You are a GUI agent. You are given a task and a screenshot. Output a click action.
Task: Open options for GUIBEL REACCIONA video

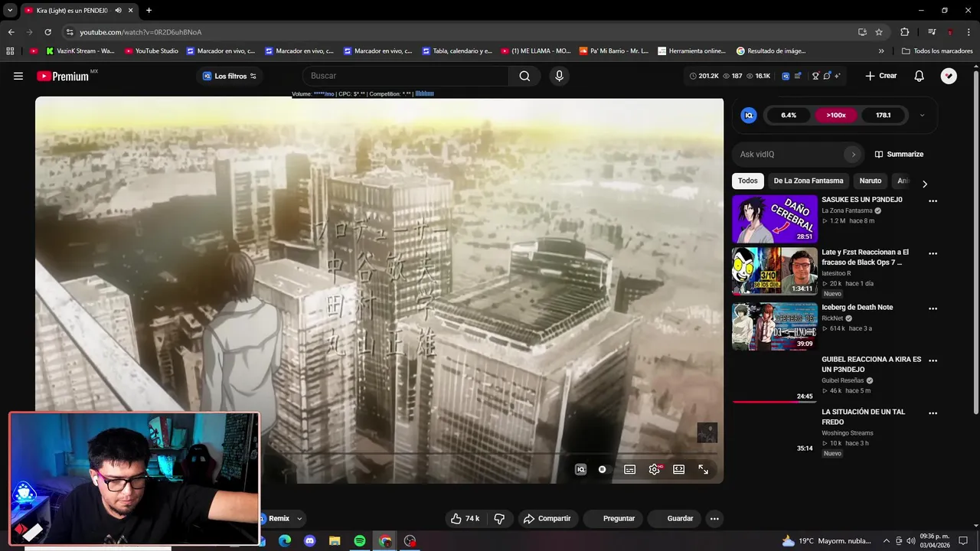933,360
